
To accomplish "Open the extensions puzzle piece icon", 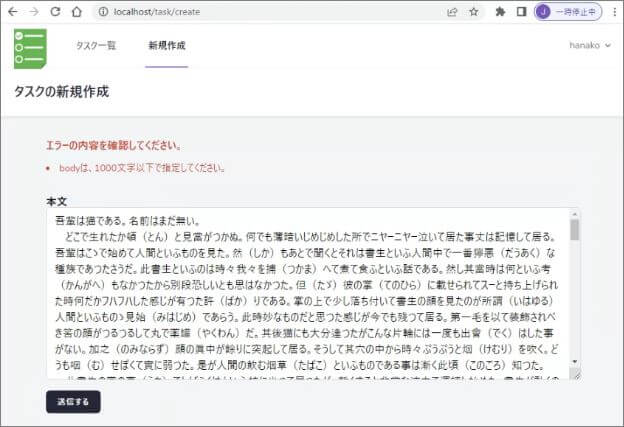I will click(500, 12).
